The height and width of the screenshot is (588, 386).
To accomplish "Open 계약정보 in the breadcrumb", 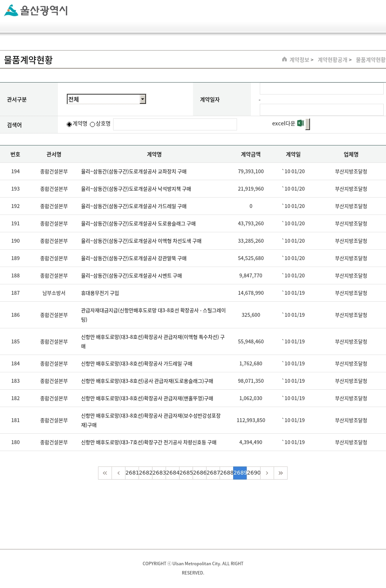I will point(299,60).
